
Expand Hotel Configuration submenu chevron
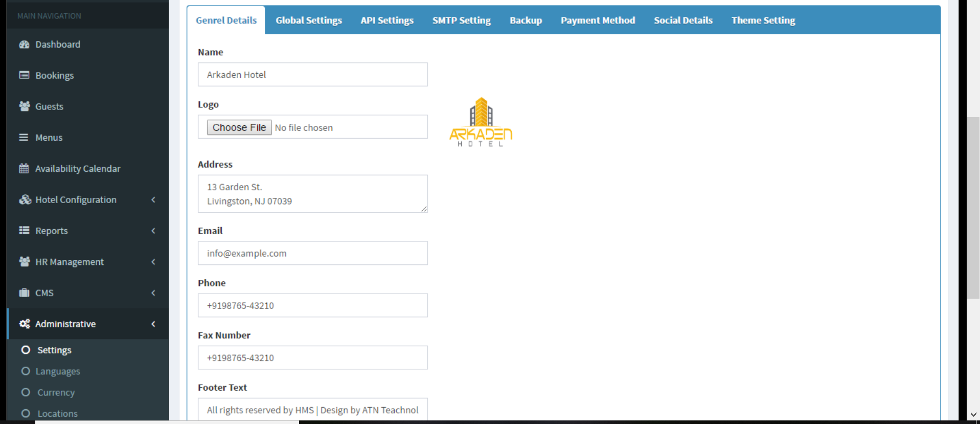pyautogui.click(x=153, y=200)
